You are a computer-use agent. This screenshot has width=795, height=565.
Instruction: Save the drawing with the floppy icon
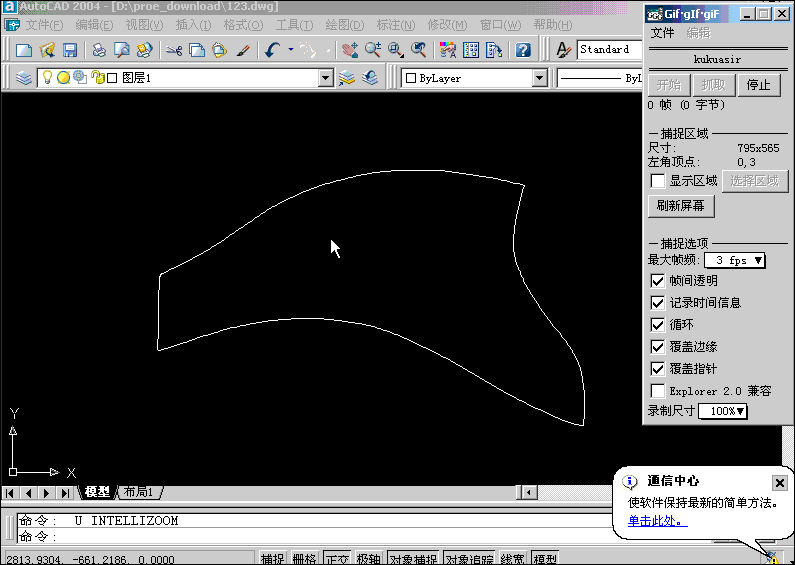[70, 50]
